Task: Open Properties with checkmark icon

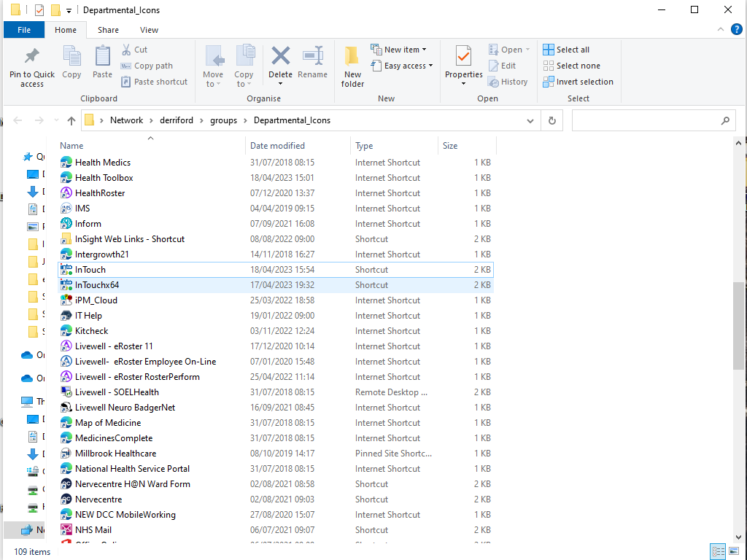Action: pyautogui.click(x=463, y=57)
